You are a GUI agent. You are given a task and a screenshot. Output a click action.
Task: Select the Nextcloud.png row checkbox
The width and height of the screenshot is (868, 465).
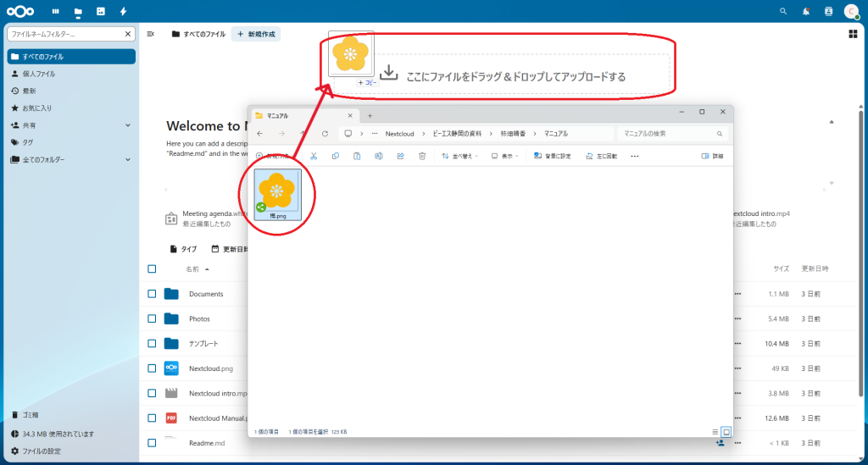[152, 368]
